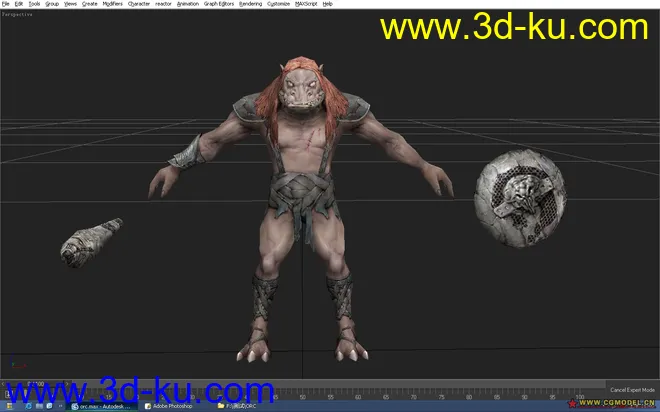Open the Group menu
The height and width of the screenshot is (412, 660).
[52, 4]
